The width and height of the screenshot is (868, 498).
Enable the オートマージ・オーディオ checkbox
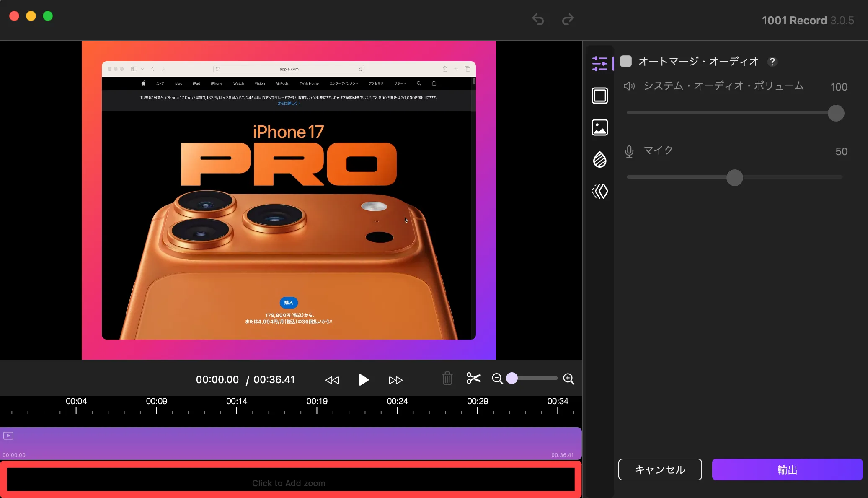tap(626, 61)
